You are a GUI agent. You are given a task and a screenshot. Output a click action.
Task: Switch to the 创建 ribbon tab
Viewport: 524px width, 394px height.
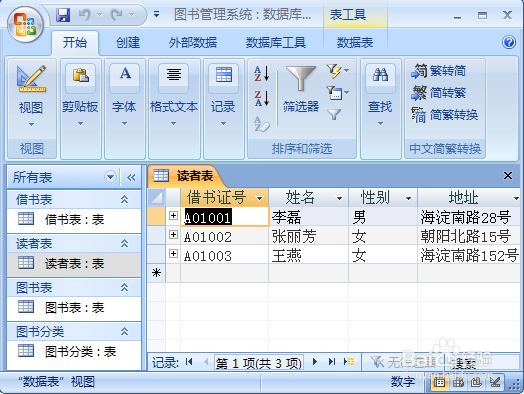[x=128, y=43]
